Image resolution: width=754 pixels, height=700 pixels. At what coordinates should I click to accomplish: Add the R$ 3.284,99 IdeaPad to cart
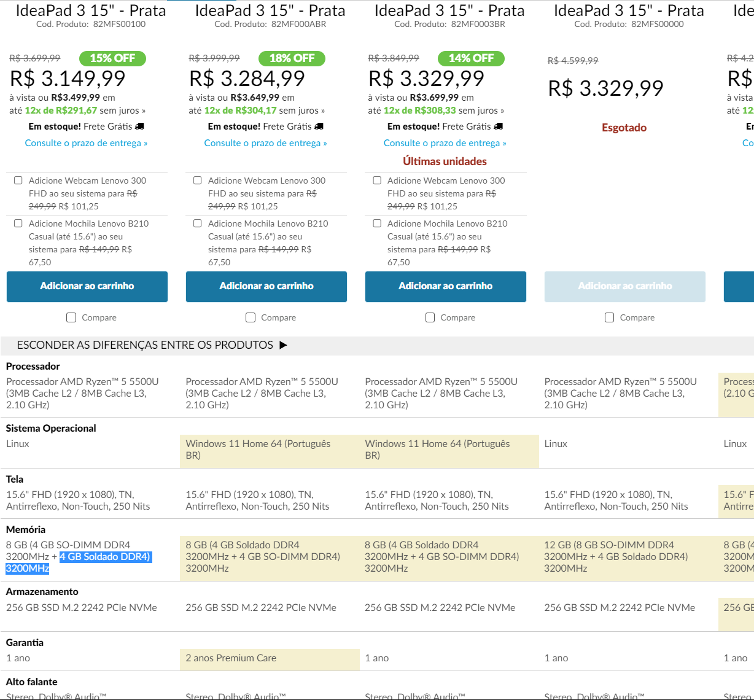266,287
